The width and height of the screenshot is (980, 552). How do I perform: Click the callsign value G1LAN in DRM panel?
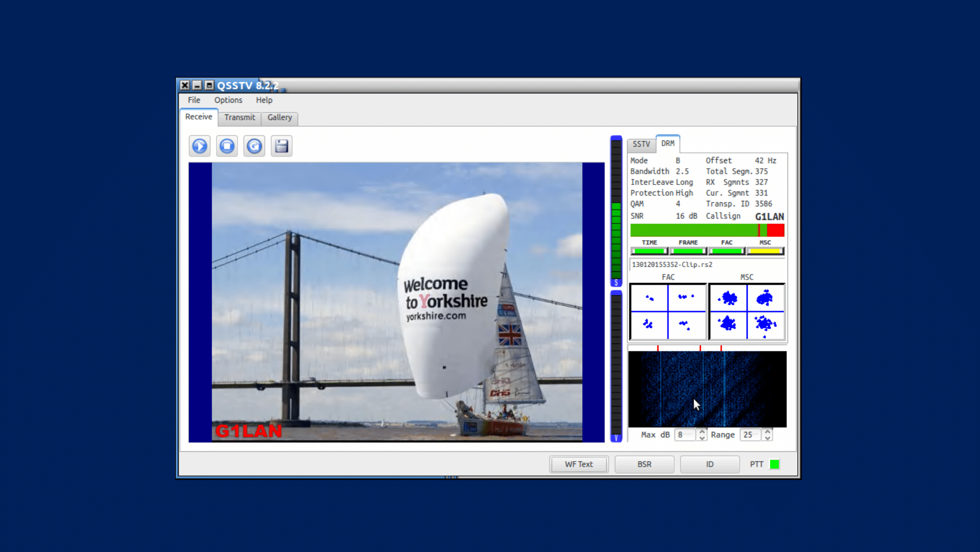770,217
